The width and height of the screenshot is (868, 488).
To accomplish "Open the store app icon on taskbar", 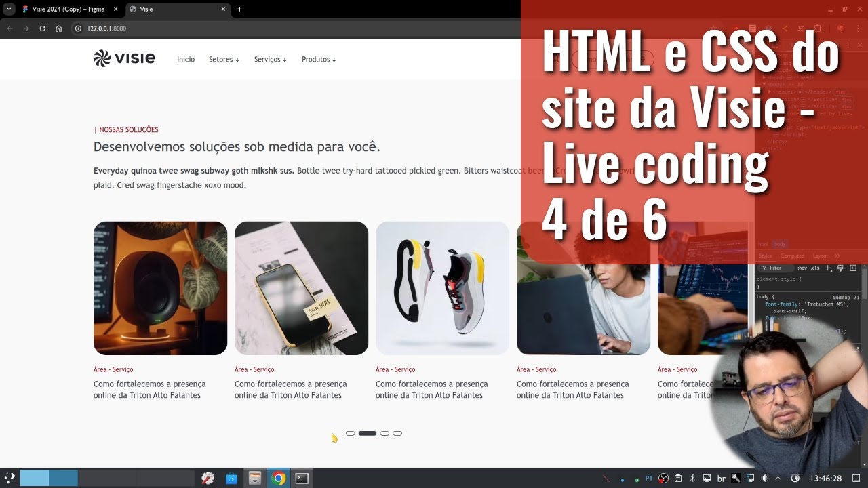I will (x=231, y=479).
